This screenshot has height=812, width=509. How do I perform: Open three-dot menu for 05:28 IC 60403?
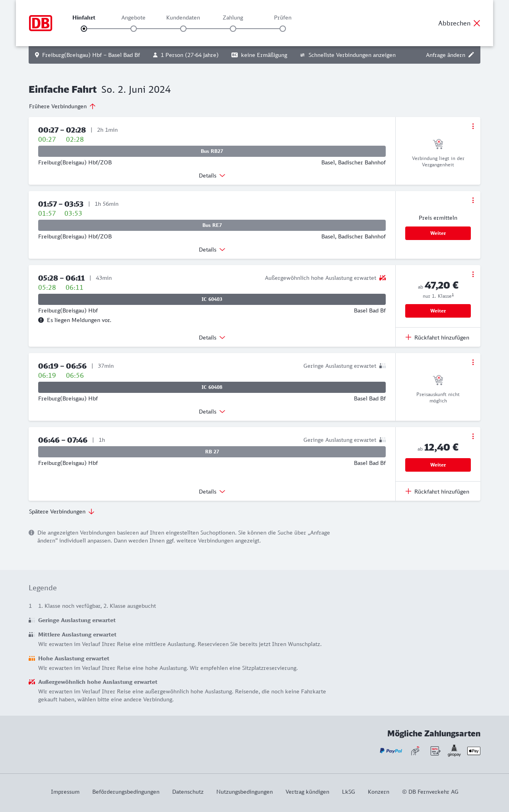tap(473, 274)
